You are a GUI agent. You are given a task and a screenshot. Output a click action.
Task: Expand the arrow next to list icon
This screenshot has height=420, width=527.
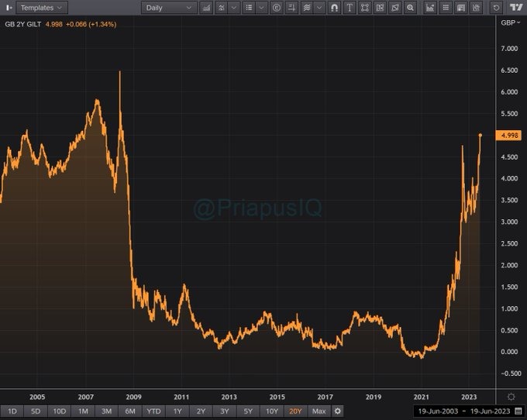[x=261, y=8]
